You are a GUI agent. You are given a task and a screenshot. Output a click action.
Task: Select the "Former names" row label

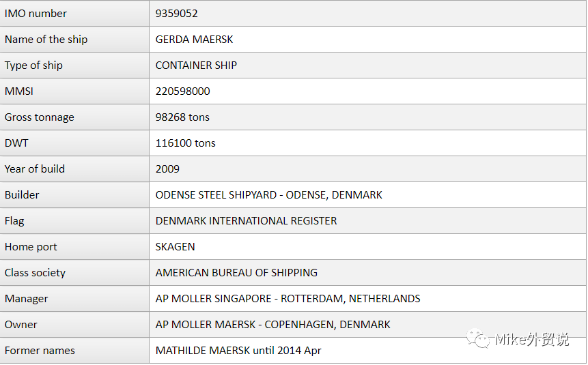coord(40,350)
